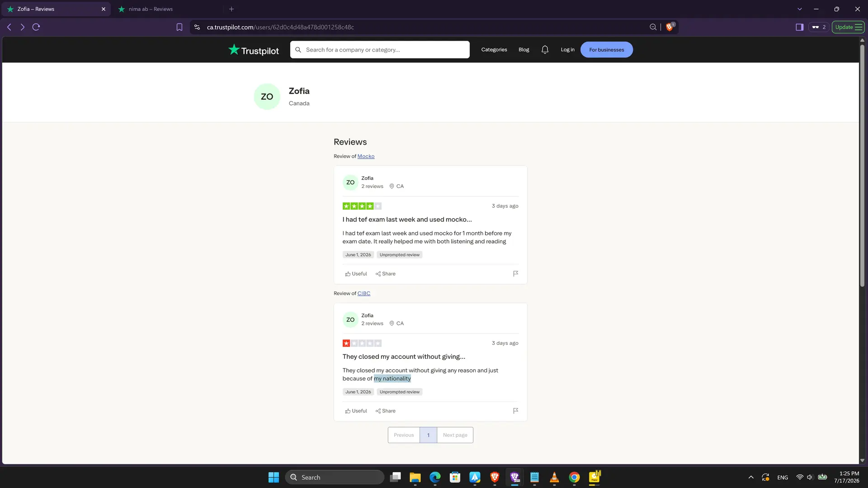Click the 'Unprompted review' tag on Mocko review
The image size is (868, 488).
point(399,255)
